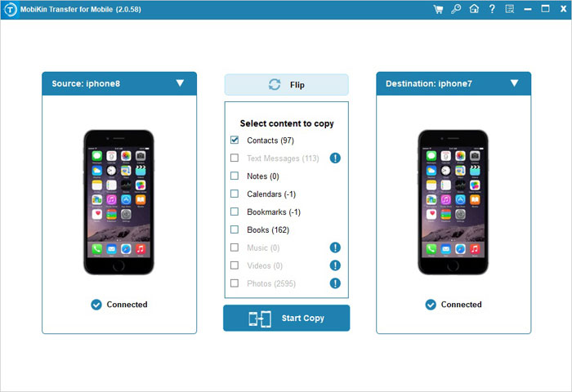Expand the Source: iphone8 dropdown arrow

click(x=180, y=83)
